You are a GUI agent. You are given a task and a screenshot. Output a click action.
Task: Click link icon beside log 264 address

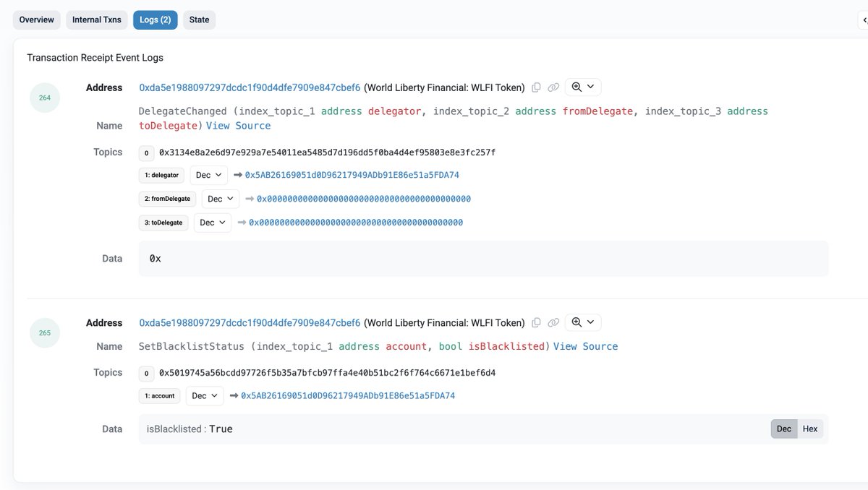553,87
